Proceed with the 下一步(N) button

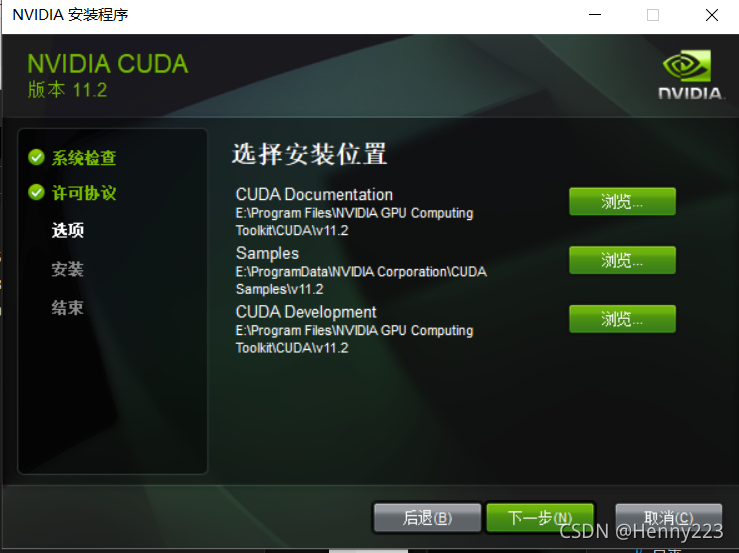tap(540, 518)
